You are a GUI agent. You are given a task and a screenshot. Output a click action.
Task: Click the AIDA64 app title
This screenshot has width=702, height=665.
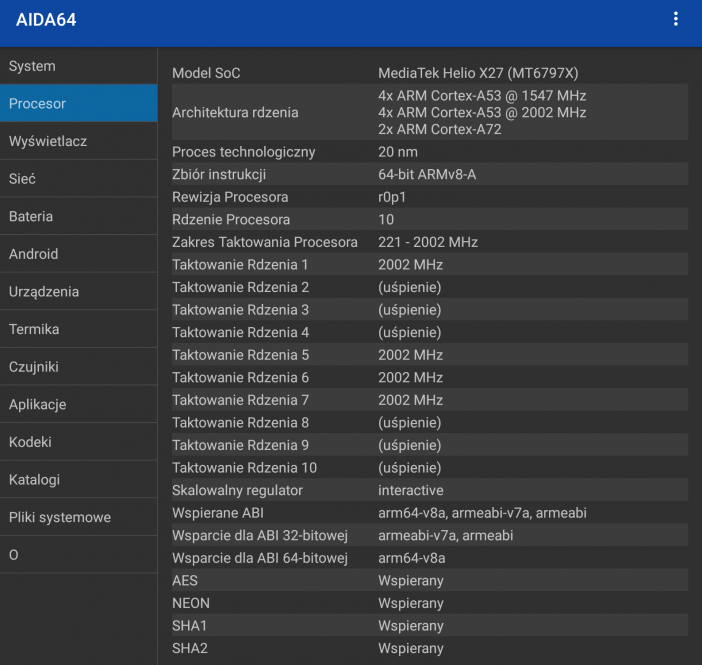tap(46, 20)
